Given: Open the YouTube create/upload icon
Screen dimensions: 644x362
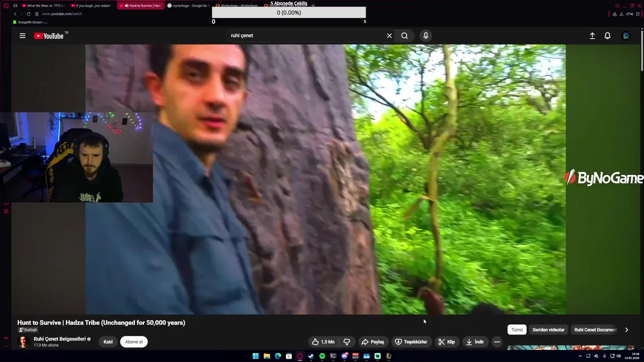Looking at the screenshot, I should point(592,36).
